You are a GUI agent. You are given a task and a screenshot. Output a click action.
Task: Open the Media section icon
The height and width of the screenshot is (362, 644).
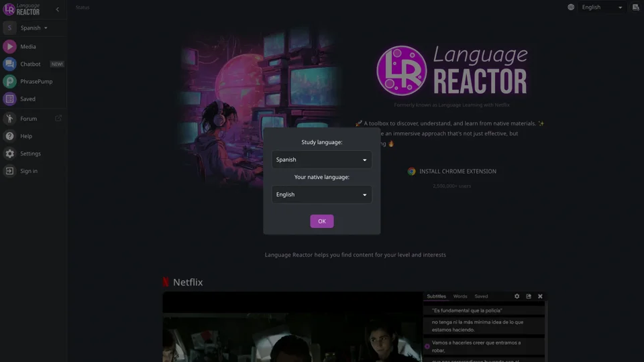pos(9,46)
